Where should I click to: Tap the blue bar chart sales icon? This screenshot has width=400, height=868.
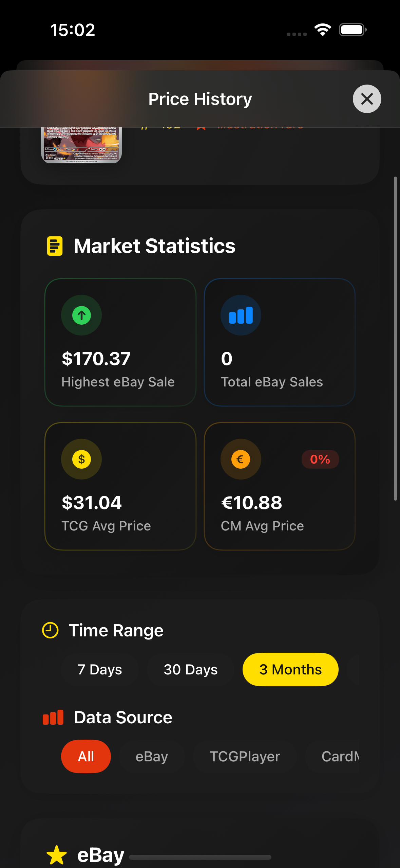coord(241,315)
